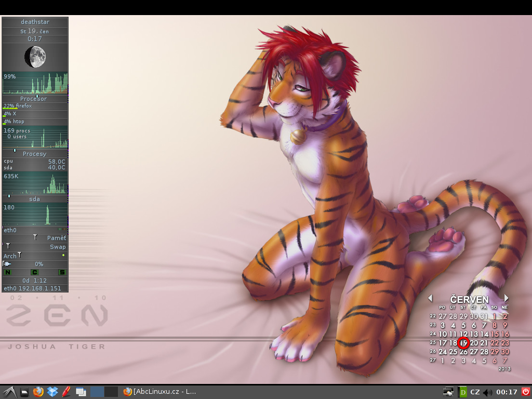
Task: Click the eth0 label with LED indicators
Action: (35, 230)
